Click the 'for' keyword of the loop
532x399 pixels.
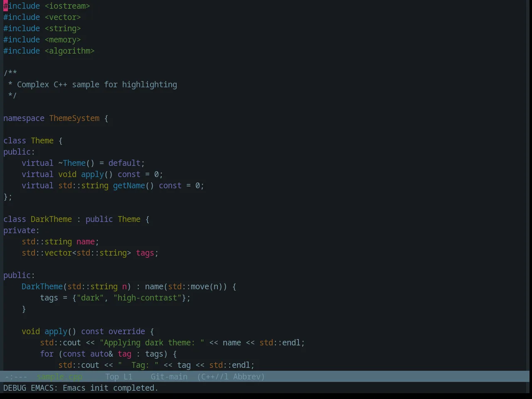47,354
